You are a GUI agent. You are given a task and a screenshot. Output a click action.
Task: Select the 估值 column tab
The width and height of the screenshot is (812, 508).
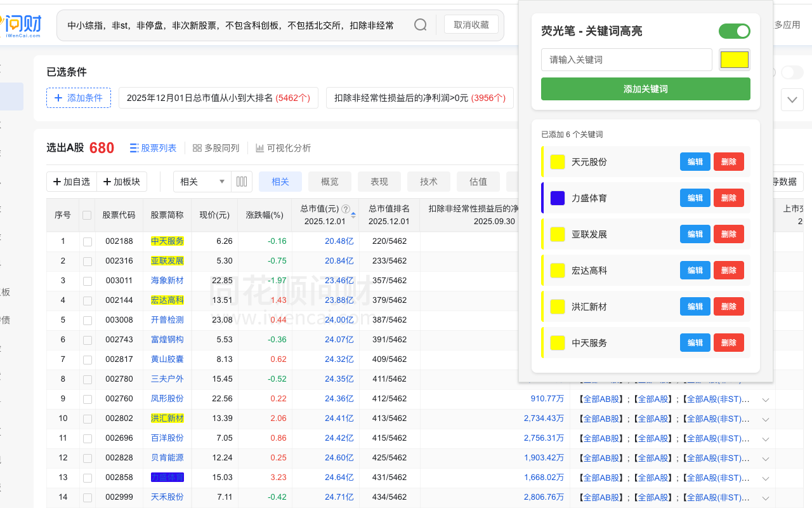(478, 182)
